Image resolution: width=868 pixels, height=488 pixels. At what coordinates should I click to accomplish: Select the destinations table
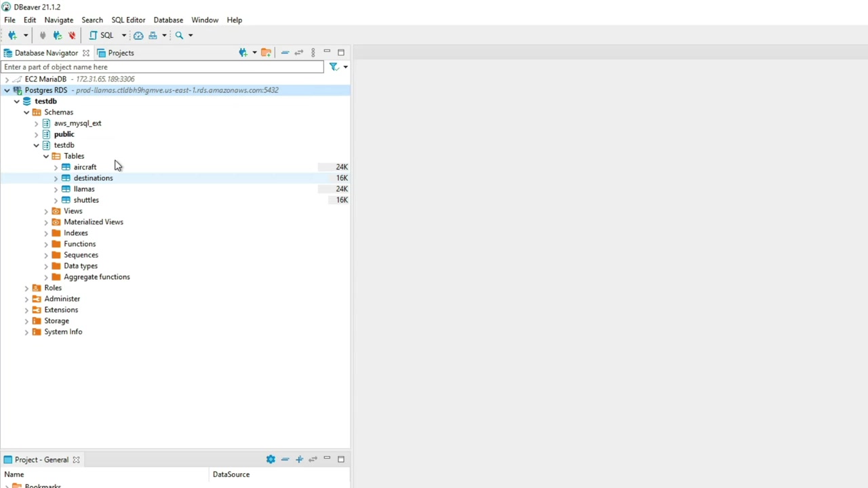point(93,178)
